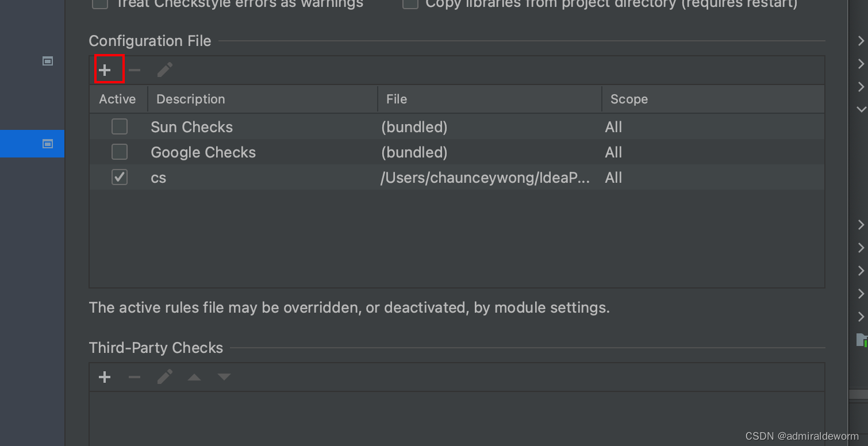Select the Google Checks description cell
Viewport: 868px width, 446px height.
203,152
